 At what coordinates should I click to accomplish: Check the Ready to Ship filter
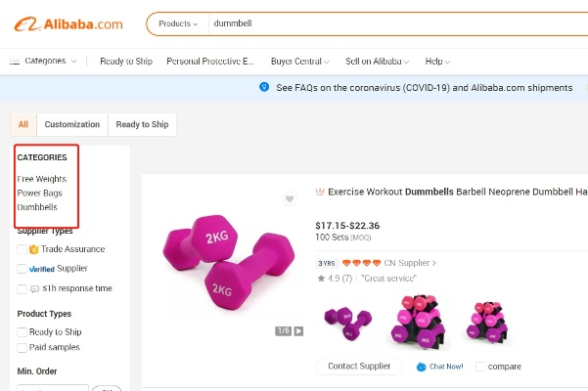point(22,332)
